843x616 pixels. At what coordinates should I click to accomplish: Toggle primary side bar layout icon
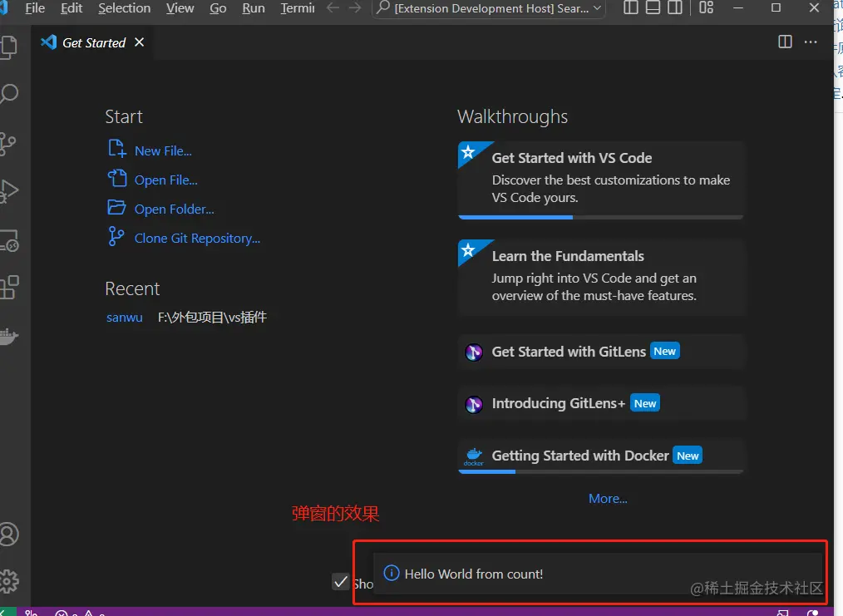[630, 7]
